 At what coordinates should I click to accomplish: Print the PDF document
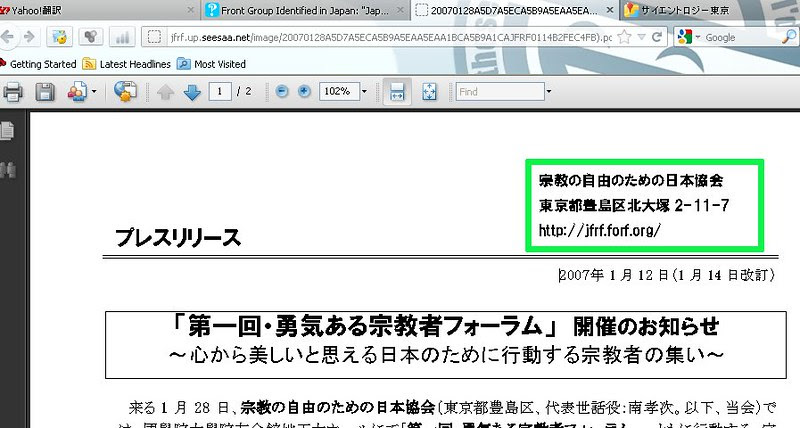pyautogui.click(x=13, y=92)
